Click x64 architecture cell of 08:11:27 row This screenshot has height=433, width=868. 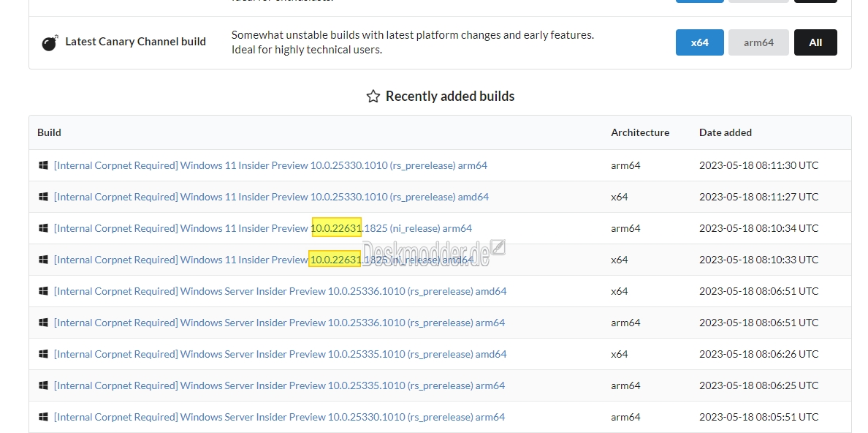[620, 197]
